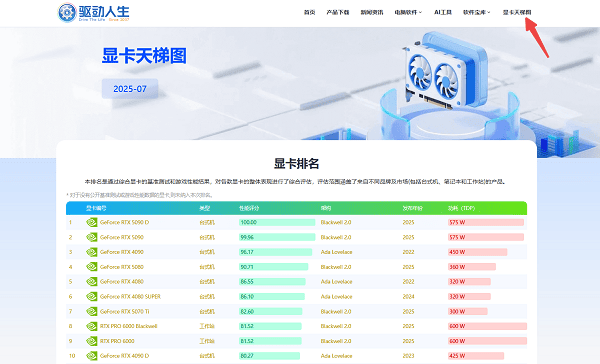Click the 类型 column header
Image resolution: width=600 pixels, height=364 pixels.
click(x=204, y=208)
